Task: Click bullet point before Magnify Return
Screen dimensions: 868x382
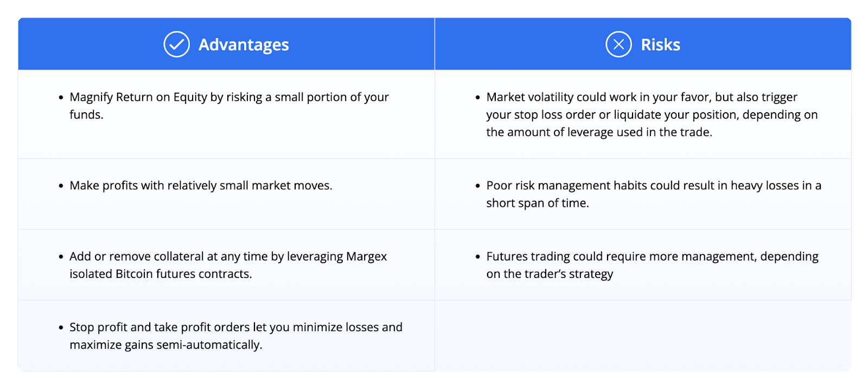Action: coord(61,98)
